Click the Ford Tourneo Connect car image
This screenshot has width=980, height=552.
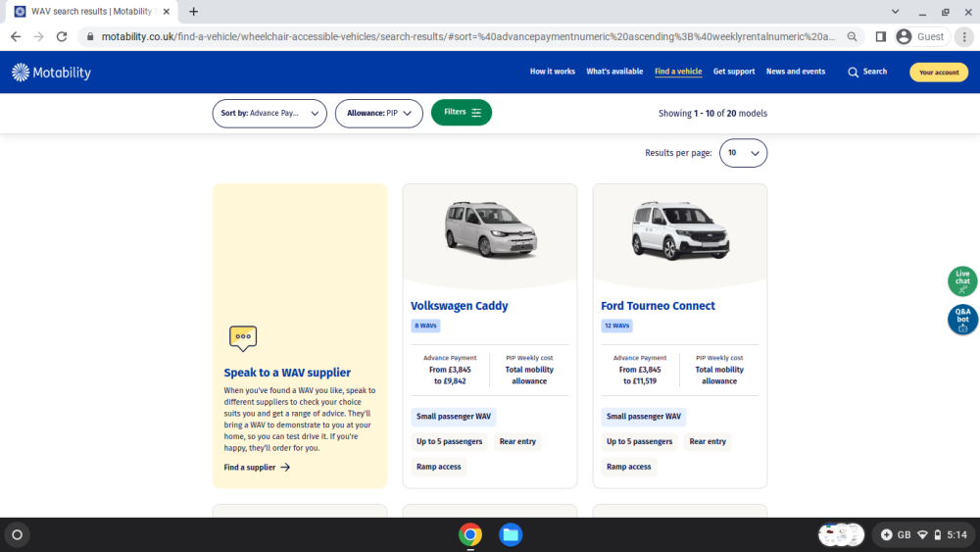[680, 230]
